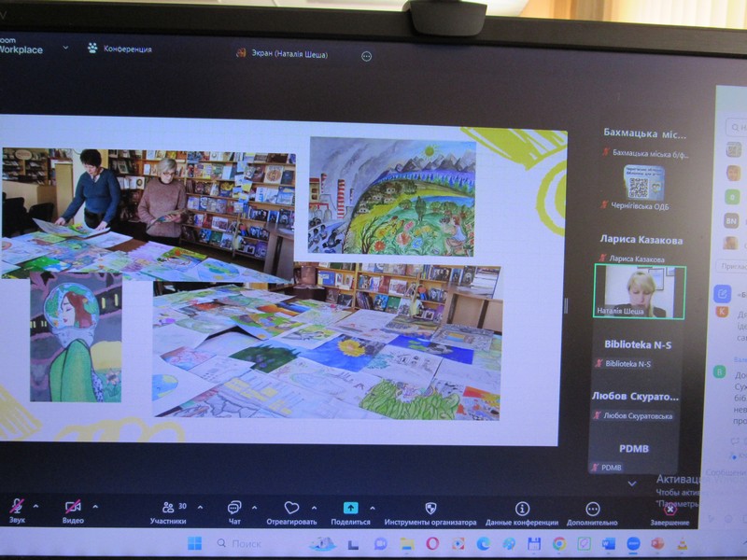Open PowerPoint from the taskbar
Viewport: 747px width, 560px height.
point(658,543)
